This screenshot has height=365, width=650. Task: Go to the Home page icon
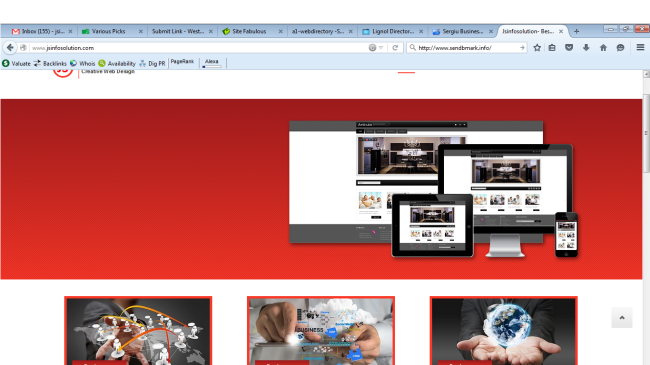click(x=603, y=48)
